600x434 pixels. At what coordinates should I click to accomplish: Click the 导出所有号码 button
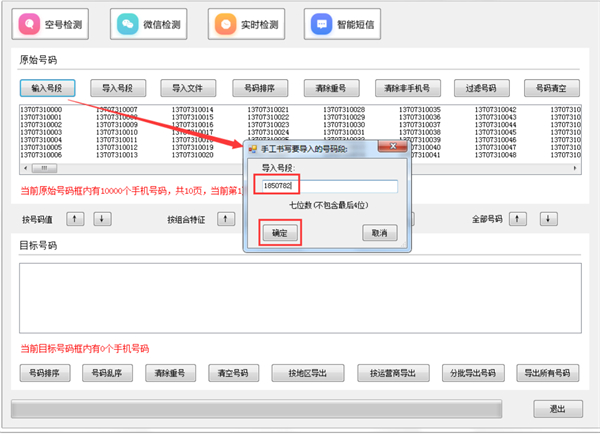pyautogui.click(x=546, y=374)
